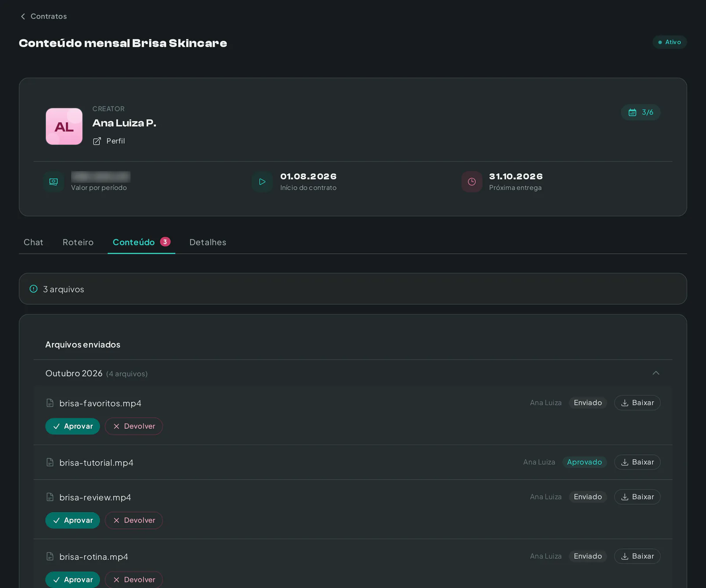This screenshot has height=588, width=706.
Task: Click the calendar icon showing 3/6
Action: pyautogui.click(x=632, y=112)
